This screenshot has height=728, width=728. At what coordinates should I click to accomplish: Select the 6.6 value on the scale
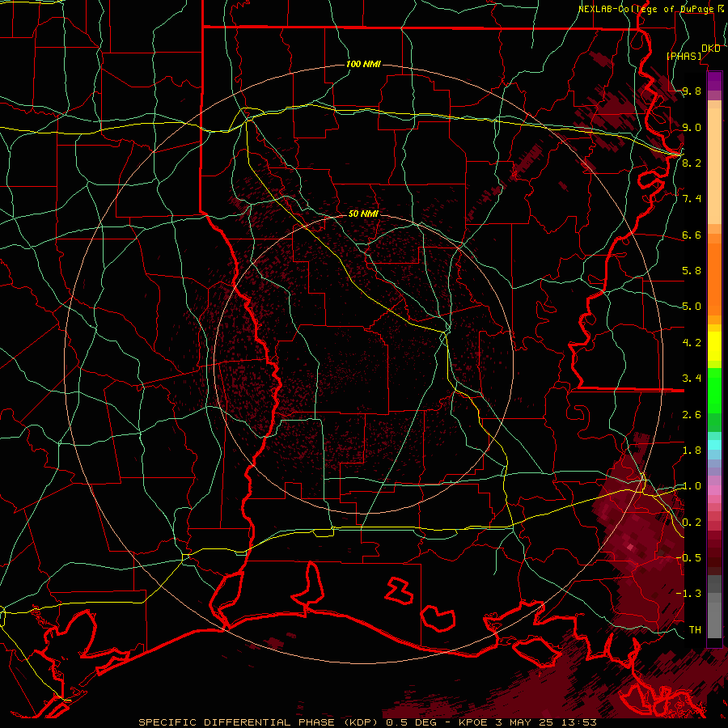pos(692,235)
